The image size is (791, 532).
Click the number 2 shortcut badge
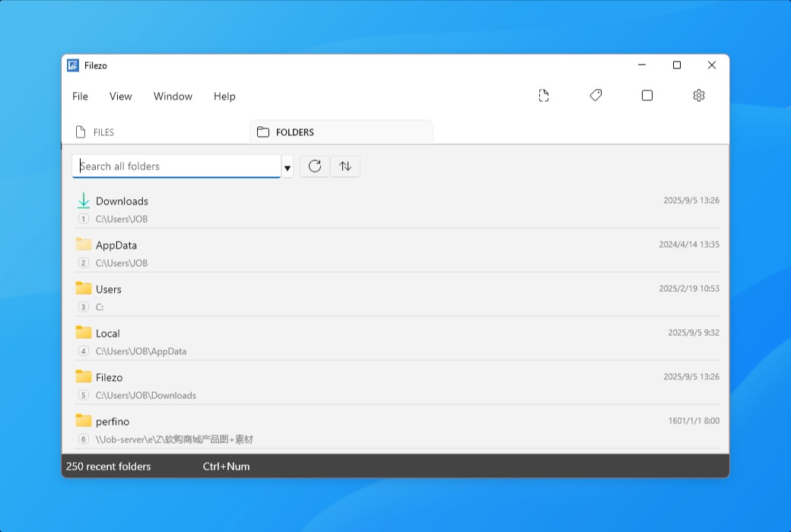point(84,263)
